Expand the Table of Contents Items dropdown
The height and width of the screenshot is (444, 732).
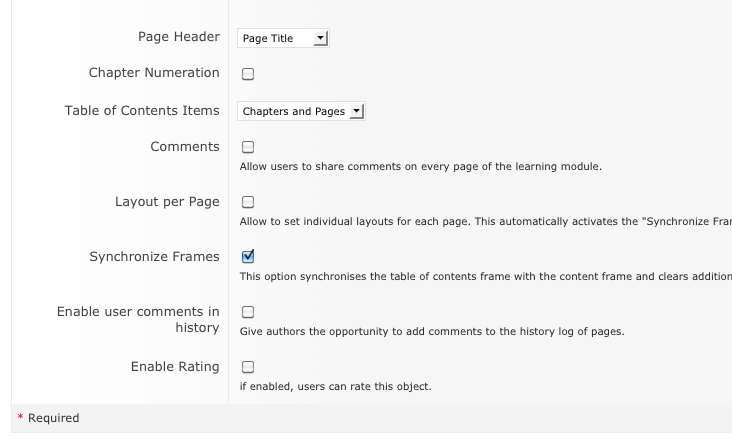pos(301,112)
